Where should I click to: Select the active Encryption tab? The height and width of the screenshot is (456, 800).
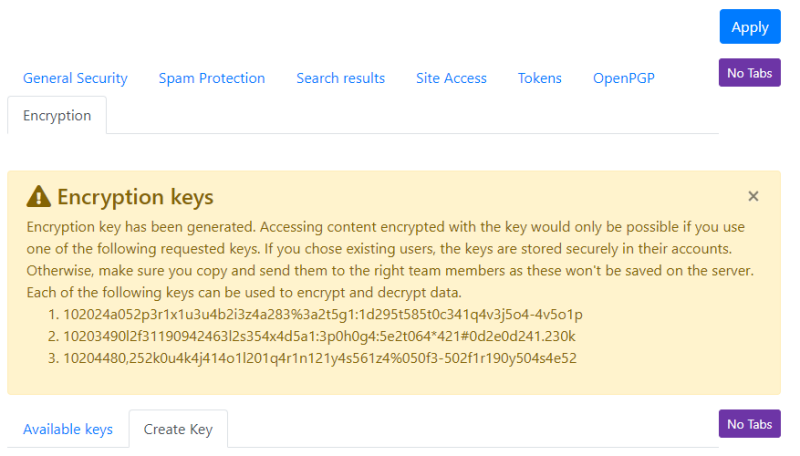[57, 115]
